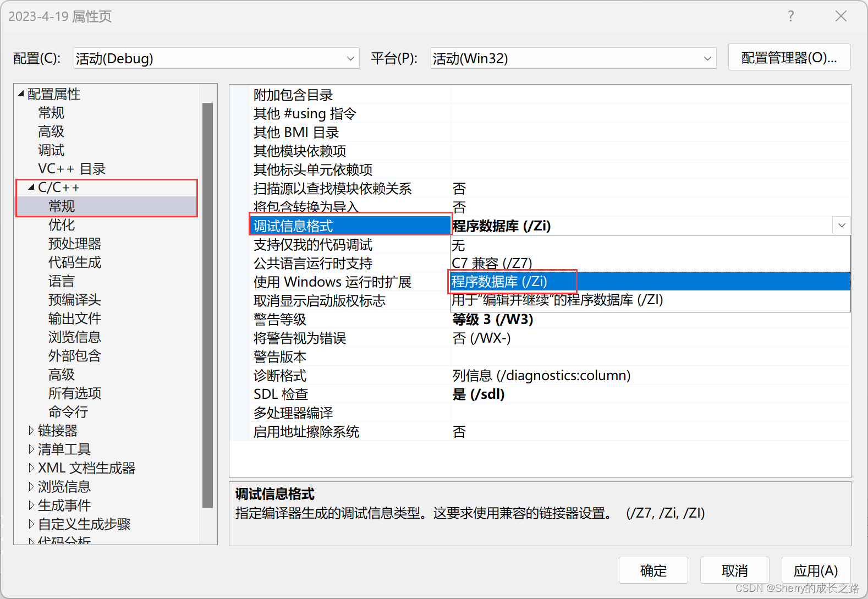Click the 否 (/WX-) value
The image size is (868, 599).
pos(482,338)
